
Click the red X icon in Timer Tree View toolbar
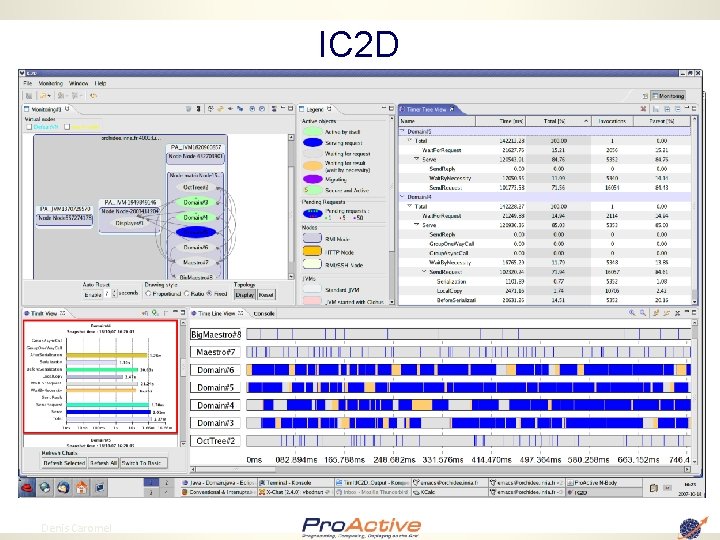[643, 109]
